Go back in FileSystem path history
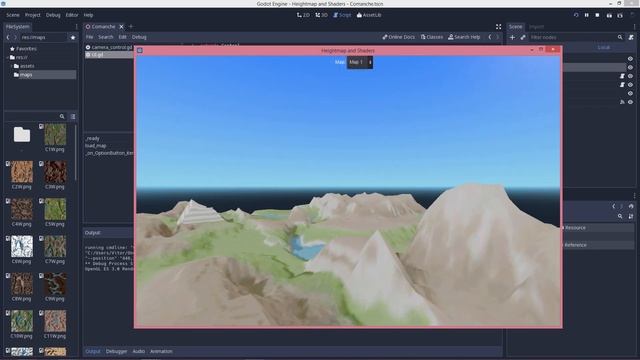This screenshot has width=640, height=360. pos(8,37)
